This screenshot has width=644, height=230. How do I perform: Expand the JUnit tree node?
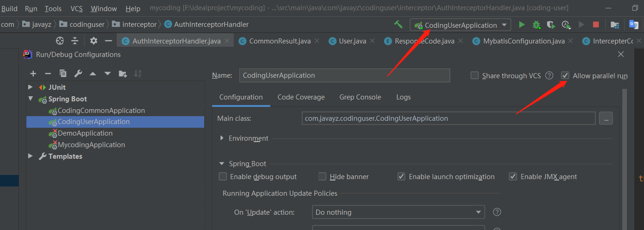tap(30, 87)
